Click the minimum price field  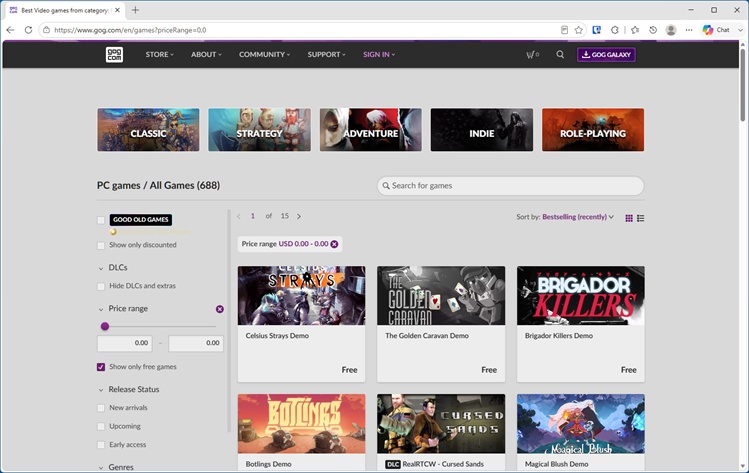(x=125, y=343)
